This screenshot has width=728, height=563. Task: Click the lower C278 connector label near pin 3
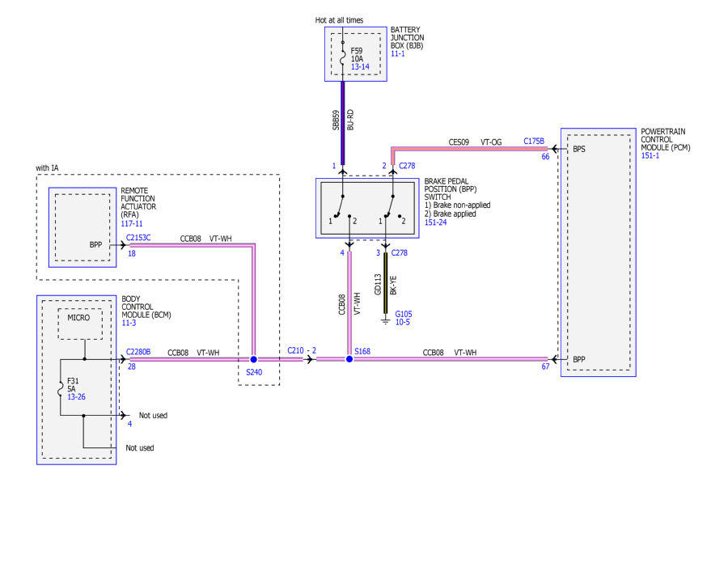(400, 253)
